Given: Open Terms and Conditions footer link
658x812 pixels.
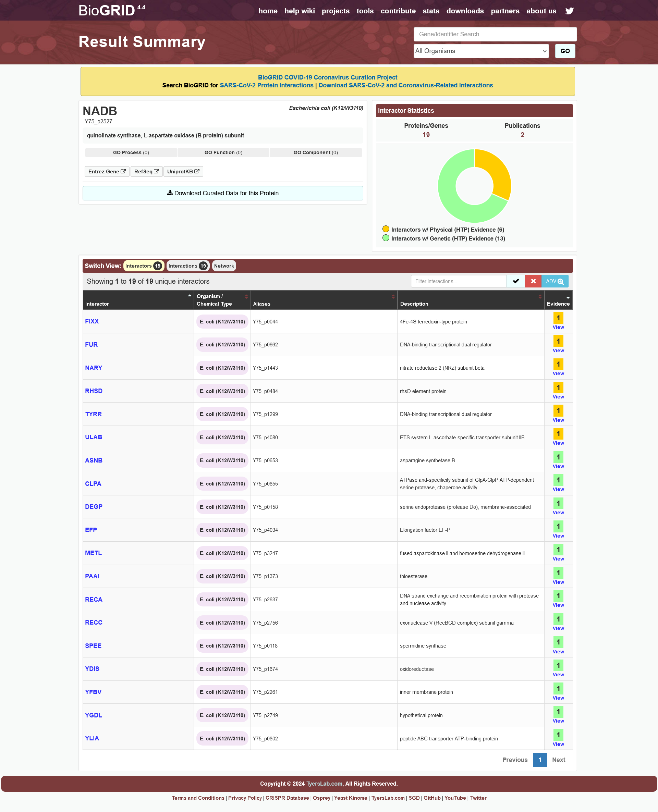Looking at the screenshot, I should pyautogui.click(x=198, y=798).
